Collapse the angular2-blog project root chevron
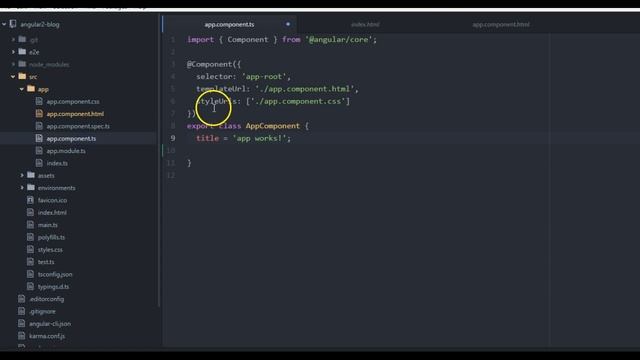 coord(4,24)
